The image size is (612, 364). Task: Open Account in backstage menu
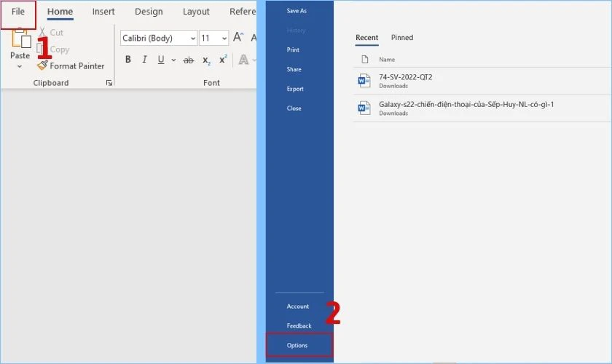298,306
